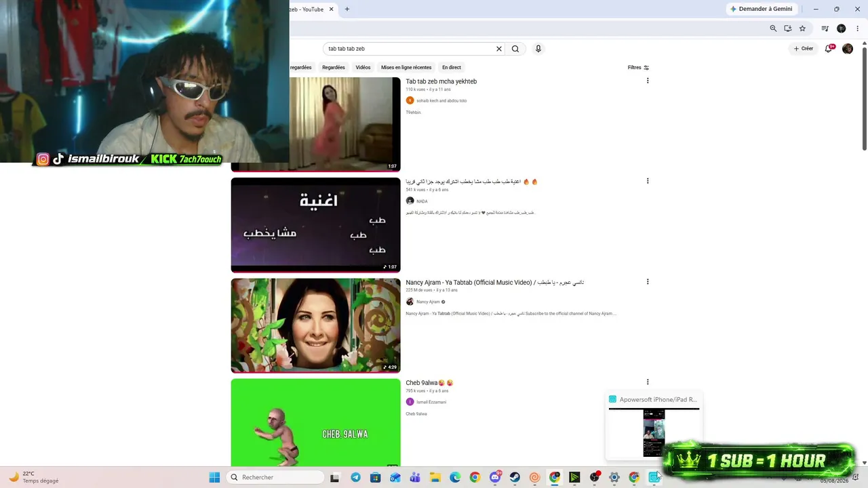Click the install app icon in address bar
The height and width of the screenshot is (488, 868).
pyautogui.click(x=788, y=28)
